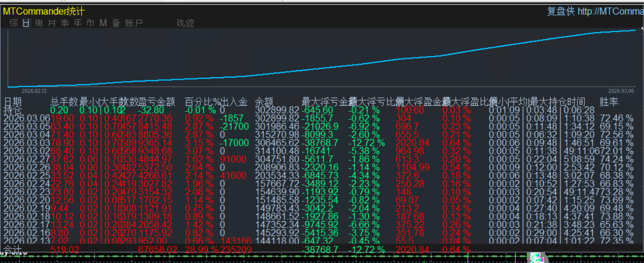Click the 余额 column header
The height and width of the screenshot is (263, 644).
(x=264, y=102)
